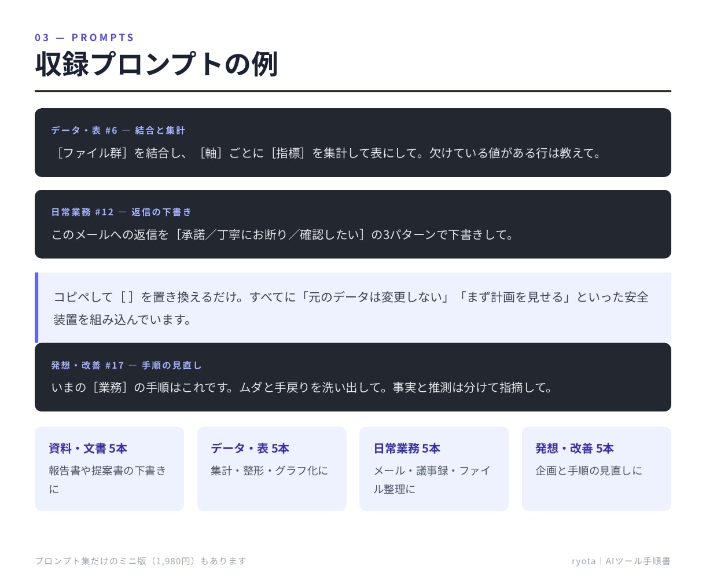Viewport: 706px width, 588px height.
Task: Click the footer note 'プロンプト集だけのミニ版(1,980円)もあります'
Action: tap(141, 561)
